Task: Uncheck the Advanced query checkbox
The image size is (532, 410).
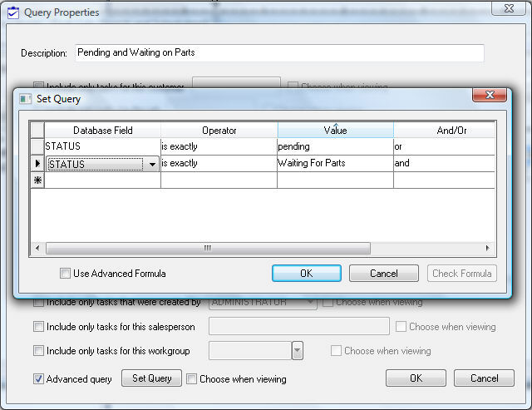Action: tap(39, 378)
